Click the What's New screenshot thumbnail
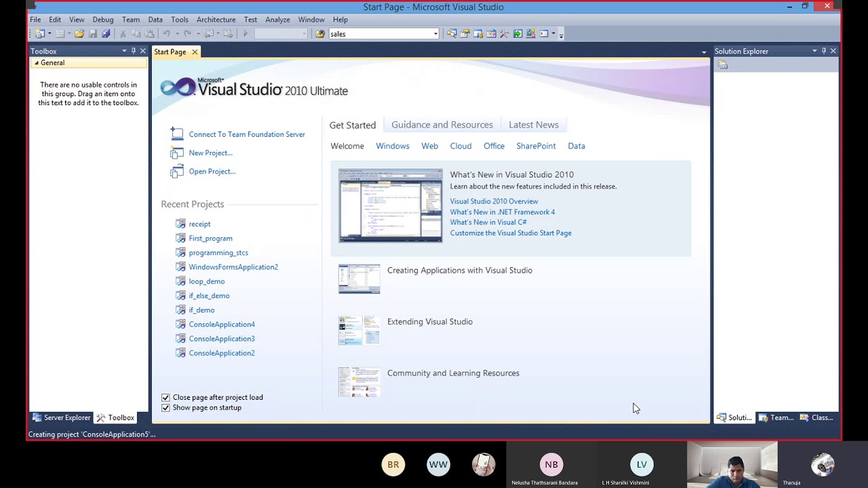Viewport: 868px width, 488px height. click(x=391, y=205)
